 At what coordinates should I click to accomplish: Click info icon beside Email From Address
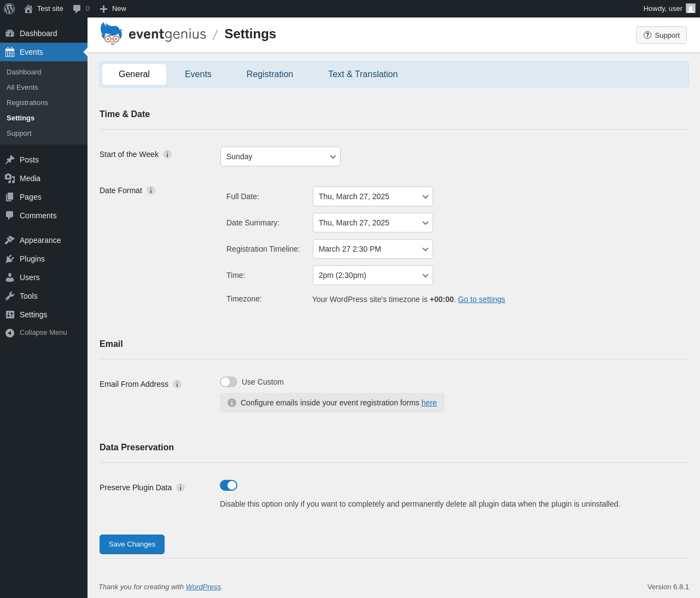pos(177,384)
